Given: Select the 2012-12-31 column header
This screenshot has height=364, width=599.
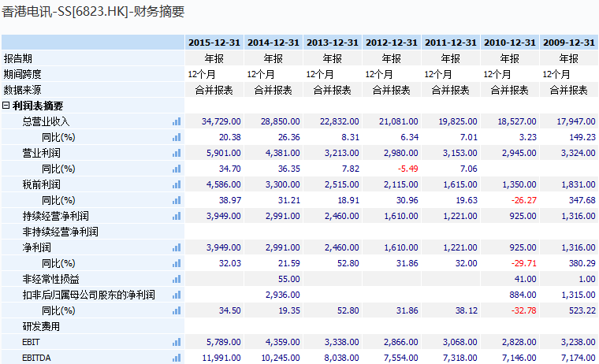Looking at the screenshot, I should pos(392,43).
